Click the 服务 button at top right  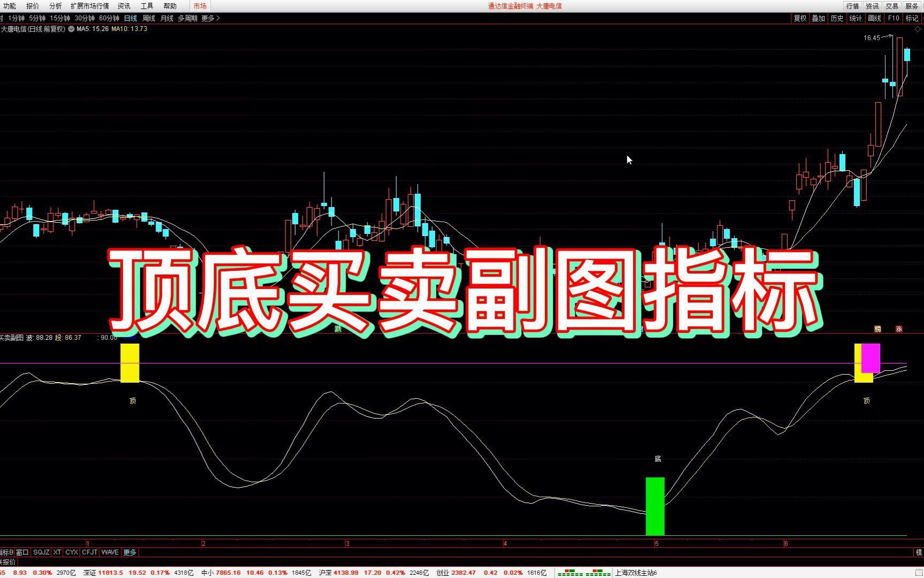click(911, 6)
